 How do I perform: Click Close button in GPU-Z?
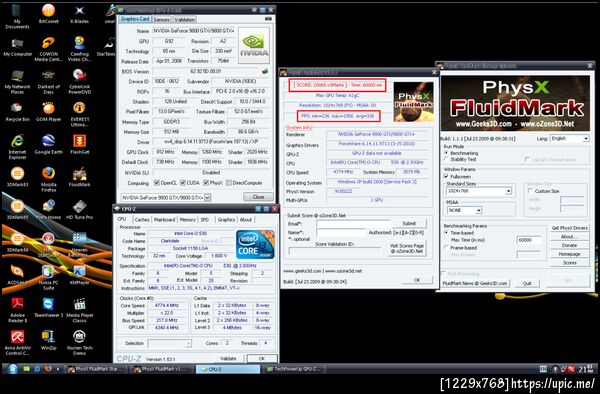tap(258, 197)
